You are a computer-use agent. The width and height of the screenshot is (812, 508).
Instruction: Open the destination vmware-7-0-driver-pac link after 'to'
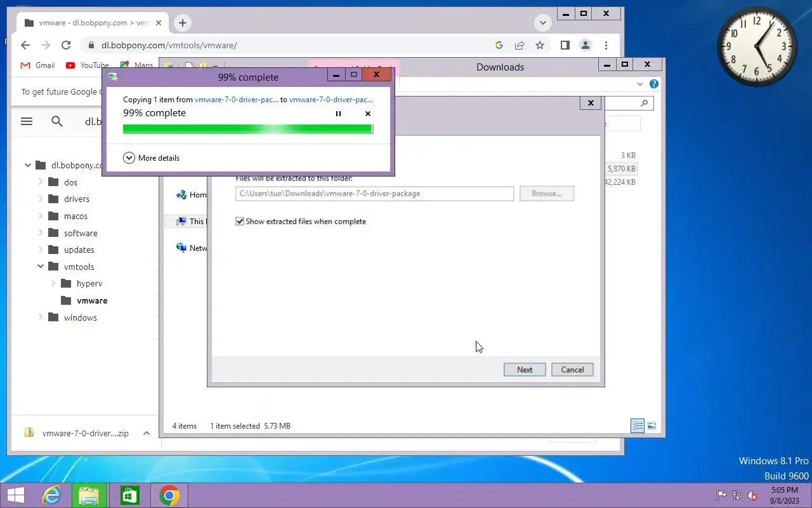[x=331, y=100]
